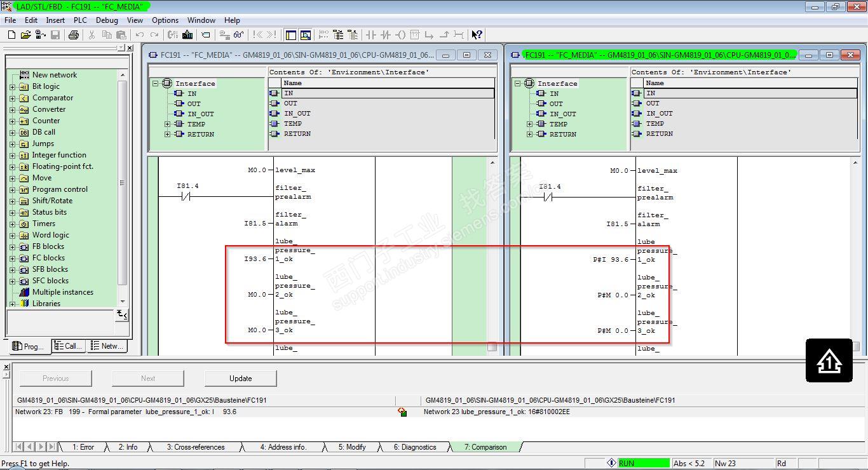Click the comparison difference icon in results row
The width and height of the screenshot is (868, 470).
tap(402, 412)
